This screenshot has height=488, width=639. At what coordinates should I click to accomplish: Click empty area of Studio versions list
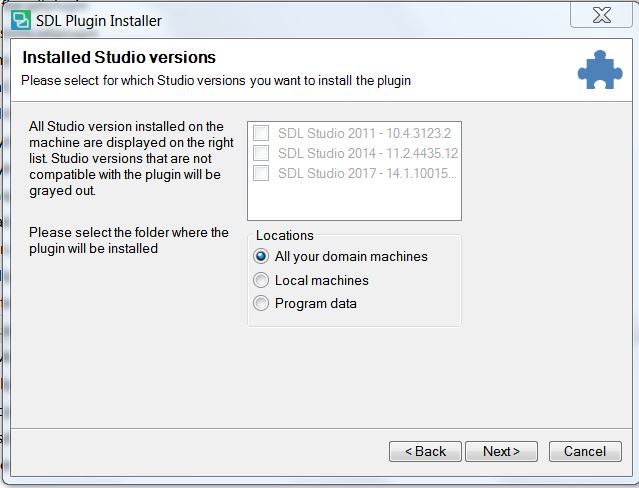[354, 201]
